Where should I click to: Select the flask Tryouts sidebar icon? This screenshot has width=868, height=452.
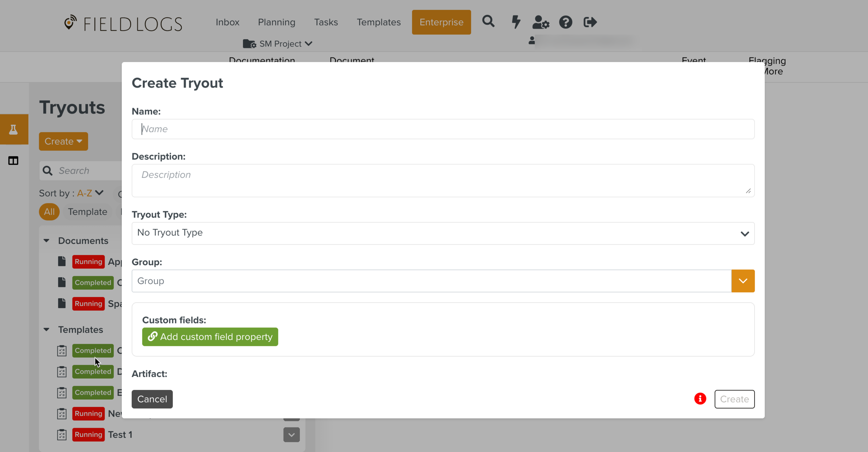pos(14,129)
